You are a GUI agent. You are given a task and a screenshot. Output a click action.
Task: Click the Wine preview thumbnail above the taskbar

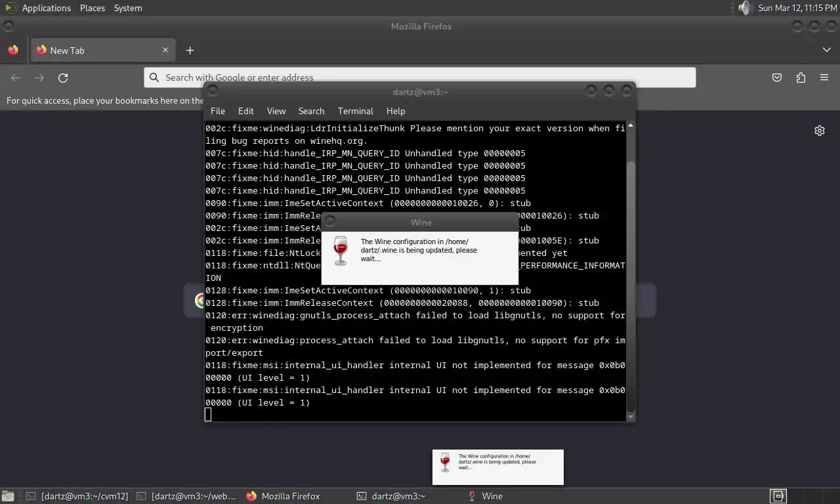coord(498,467)
